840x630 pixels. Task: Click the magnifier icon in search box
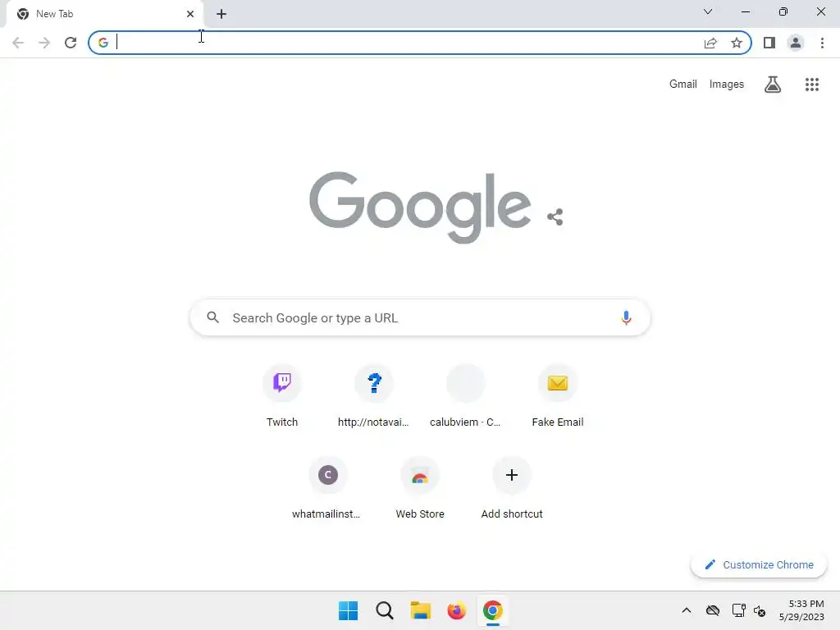click(x=213, y=317)
